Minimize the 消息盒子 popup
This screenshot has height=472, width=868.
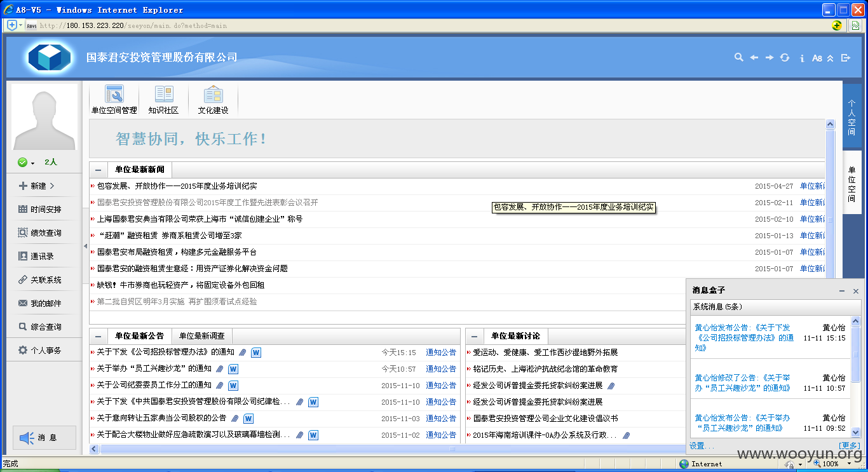click(841, 291)
